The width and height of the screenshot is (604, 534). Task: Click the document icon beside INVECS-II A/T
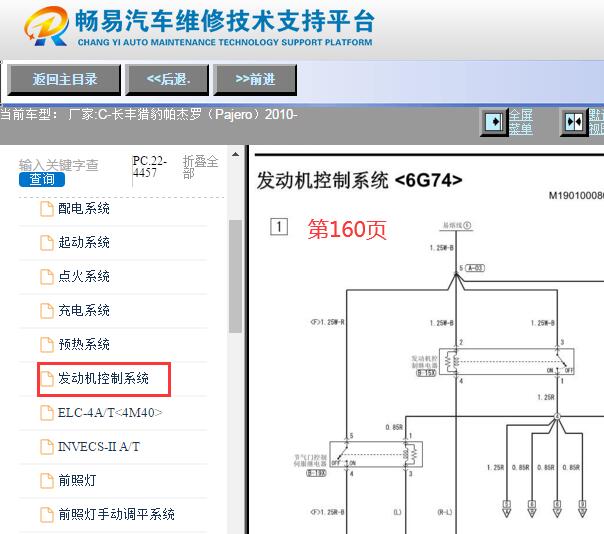pyautogui.click(x=47, y=447)
